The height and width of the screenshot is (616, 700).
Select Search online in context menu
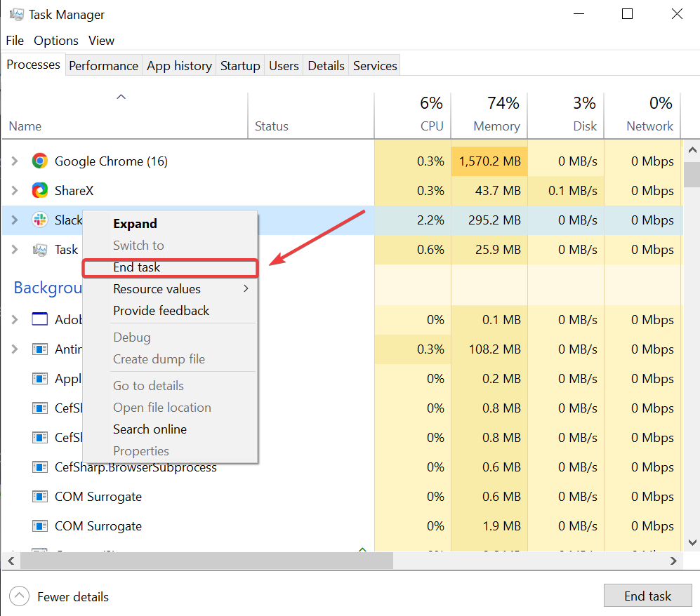[150, 429]
